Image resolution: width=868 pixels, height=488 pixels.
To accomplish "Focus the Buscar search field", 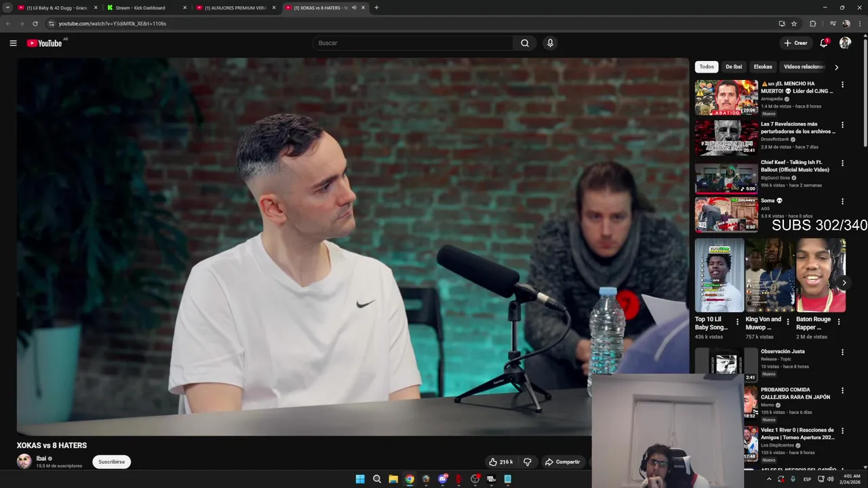I will (414, 43).
